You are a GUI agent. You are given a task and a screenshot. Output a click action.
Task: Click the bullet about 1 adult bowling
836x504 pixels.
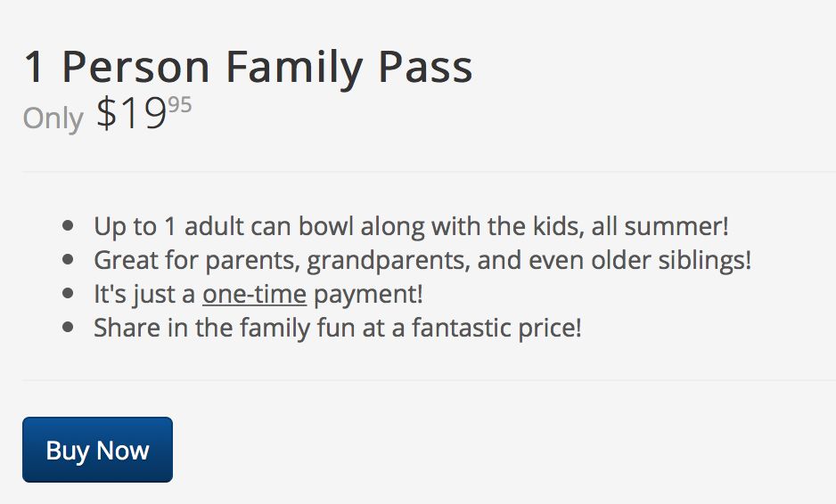tap(411, 226)
